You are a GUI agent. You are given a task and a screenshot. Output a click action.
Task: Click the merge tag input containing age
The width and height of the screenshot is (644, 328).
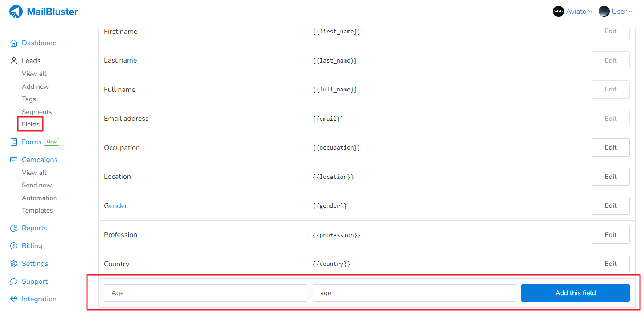[x=414, y=293]
